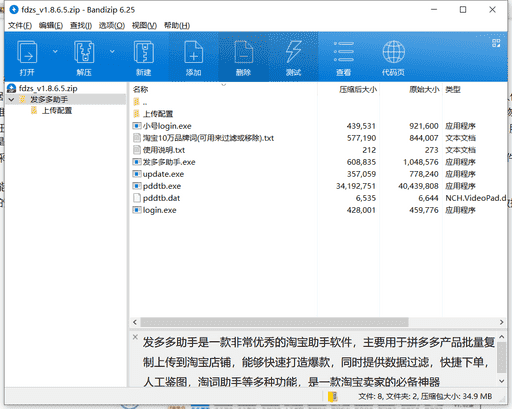Click comment panel scroll up arrow
The image size is (512, 409).
pos(501,337)
